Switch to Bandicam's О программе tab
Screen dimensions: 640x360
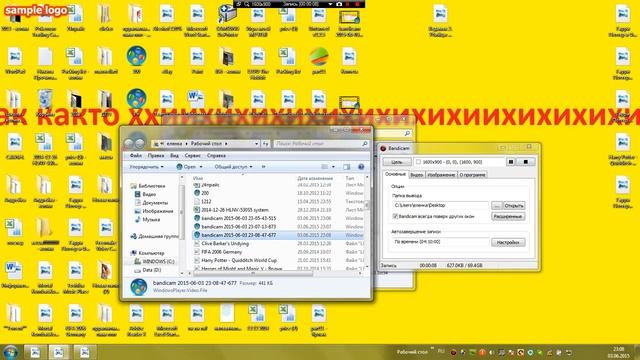pos(472,175)
